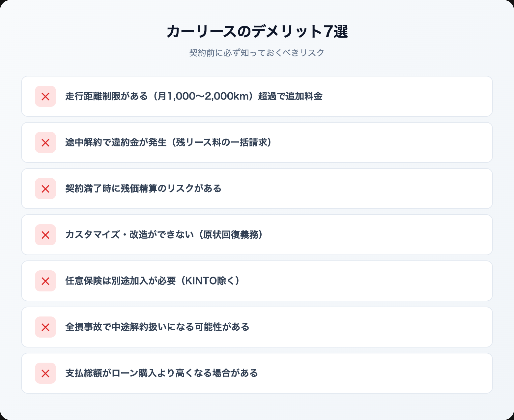This screenshot has height=420, width=514.
Task: Click the heading カーリースのデメリット7選
Action: pyautogui.click(x=257, y=32)
